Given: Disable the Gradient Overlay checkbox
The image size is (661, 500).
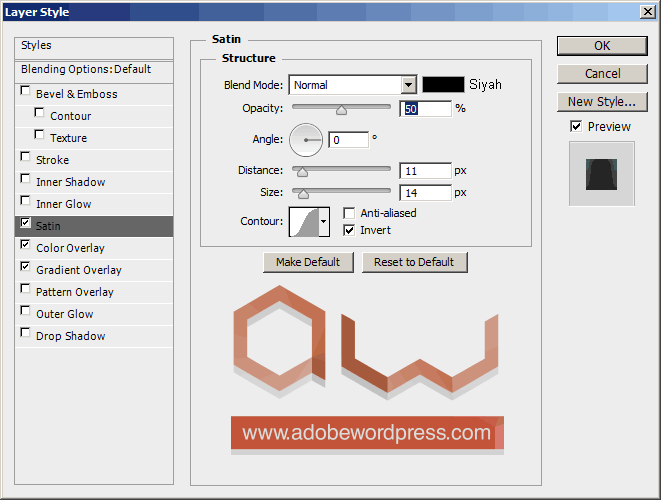Looking at the screenshot, I should click(x=25, y=266).
